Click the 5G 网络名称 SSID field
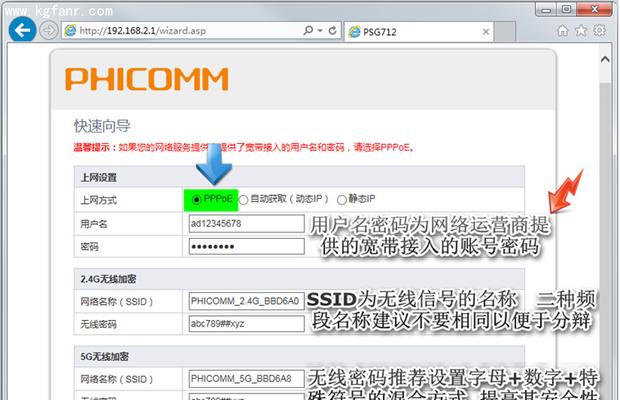This screenshot has height=400, width=620. 246,379
